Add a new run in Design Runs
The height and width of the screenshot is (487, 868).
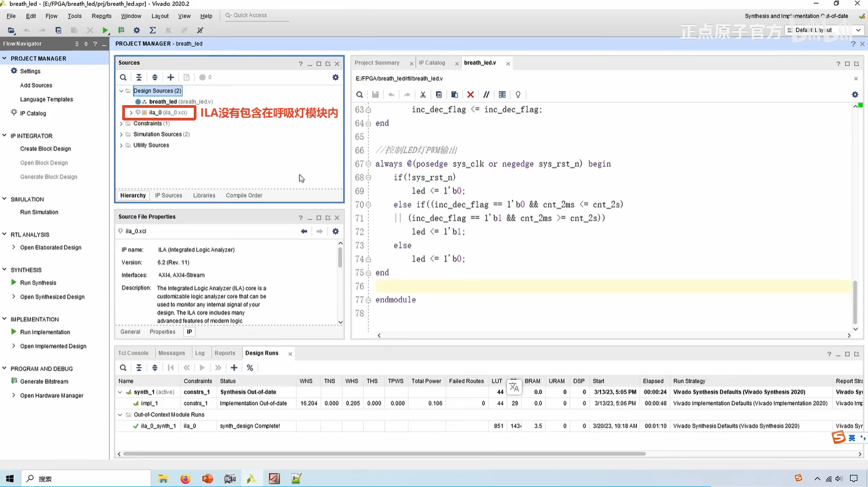click(234, 368)
